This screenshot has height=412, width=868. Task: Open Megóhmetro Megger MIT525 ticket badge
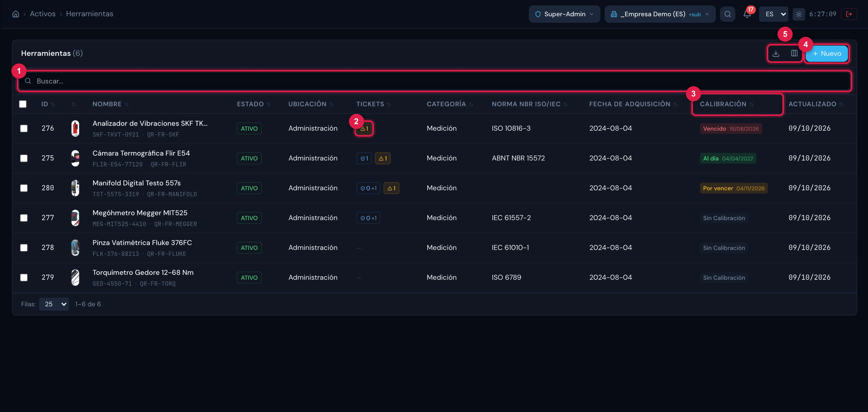(x=368, y=218)
